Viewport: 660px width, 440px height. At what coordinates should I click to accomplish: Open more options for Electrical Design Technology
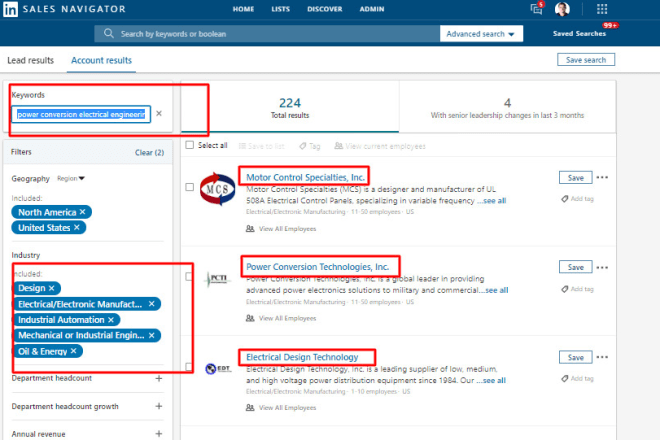pyautogui.click(x=602, y=357)
